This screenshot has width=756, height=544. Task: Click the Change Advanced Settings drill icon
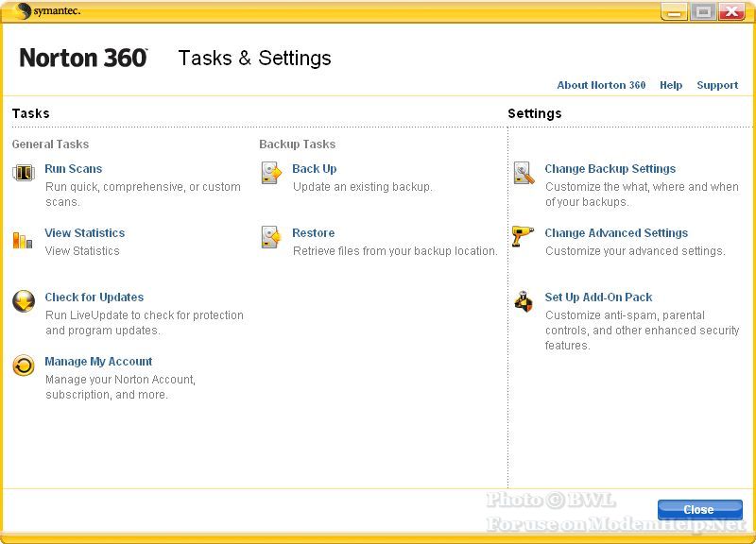tap(523, 236)
